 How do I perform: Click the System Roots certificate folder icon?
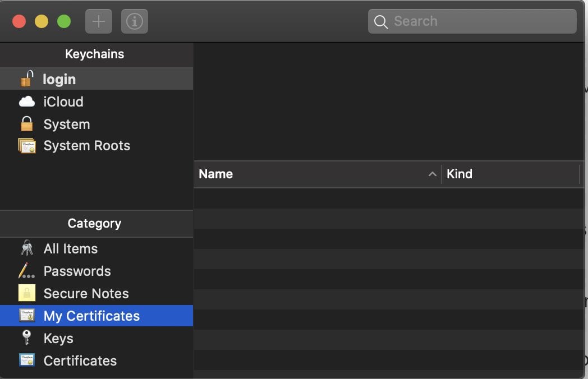coord(27,146)
